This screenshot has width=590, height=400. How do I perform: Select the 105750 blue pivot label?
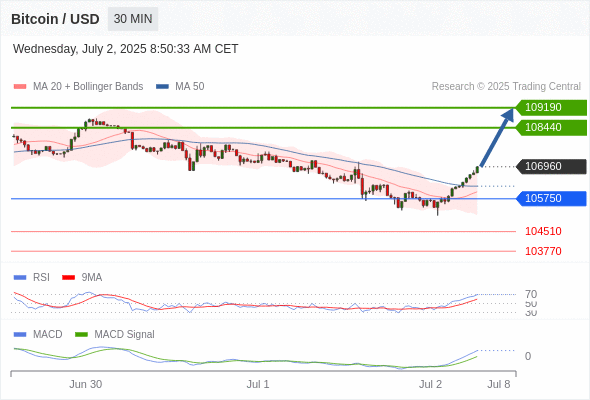[551, 198]
